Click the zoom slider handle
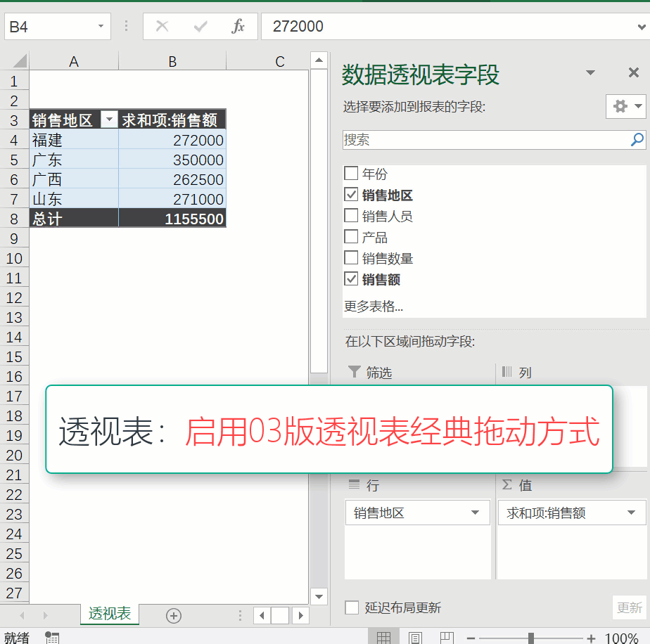Viewport: 650px width, 644px height. [531, 638]
